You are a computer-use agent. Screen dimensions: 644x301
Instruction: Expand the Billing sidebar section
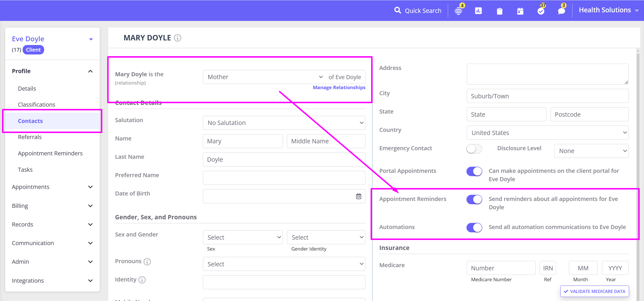[52, 206]
